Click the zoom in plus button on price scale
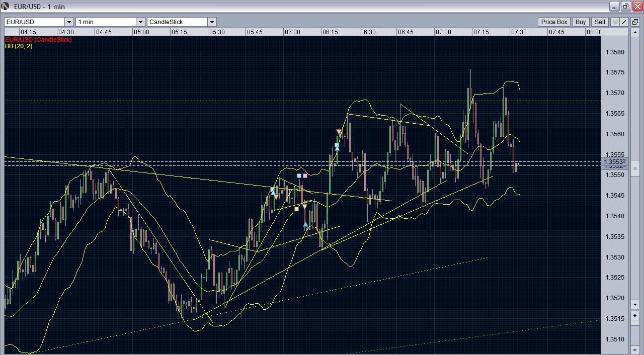This screenshot has height=355, width=644. coord(635,315)
